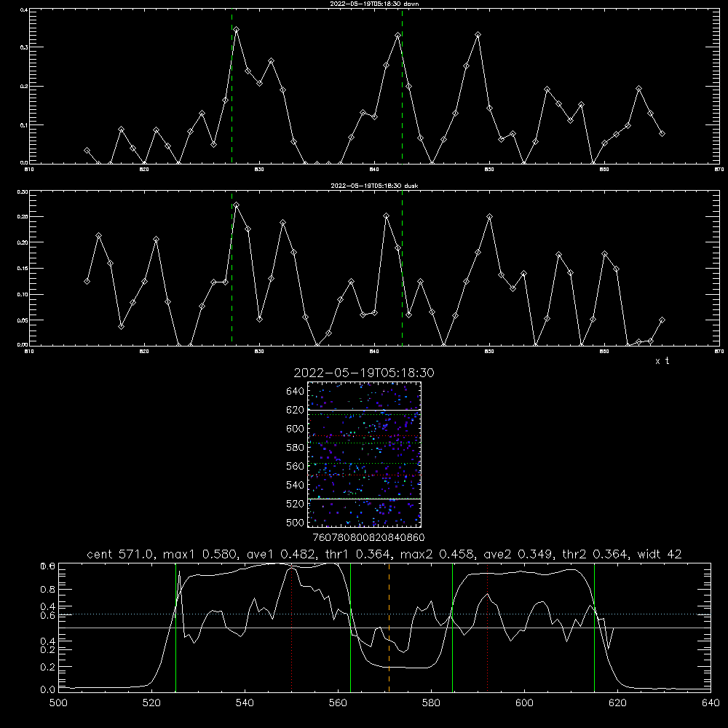Click the '620' label on the bottom plot x-axis
Image resolution: width=728 pixels, height=728 pixels.
tap(617, 703)
